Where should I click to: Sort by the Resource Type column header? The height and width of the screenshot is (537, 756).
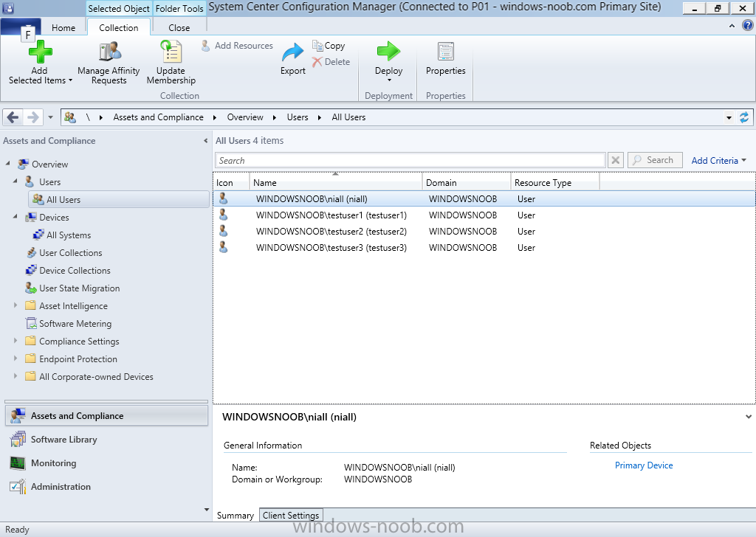[555, 182]
